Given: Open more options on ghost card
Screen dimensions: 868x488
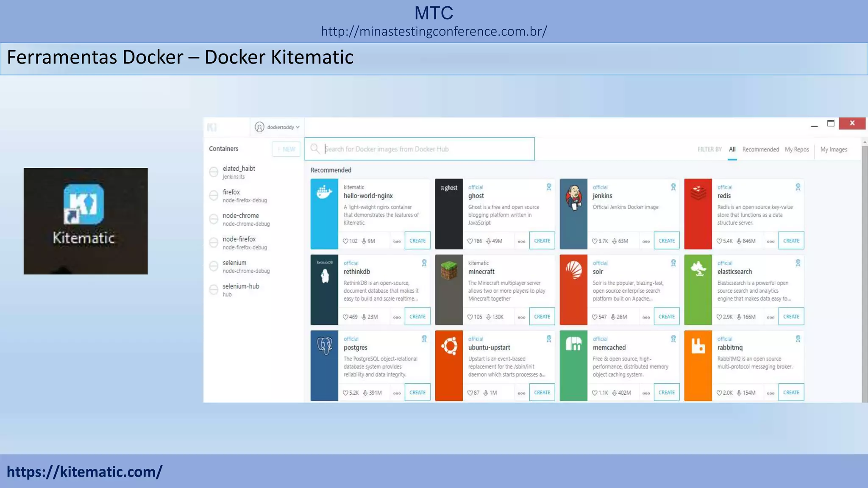Looking at the screenshot, I should coord(521,241).
